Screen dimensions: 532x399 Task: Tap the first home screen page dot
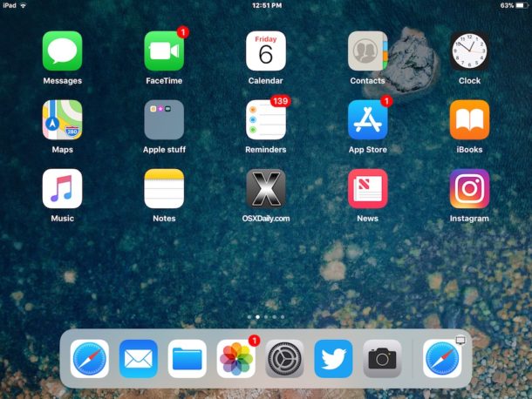coord(249,317)
